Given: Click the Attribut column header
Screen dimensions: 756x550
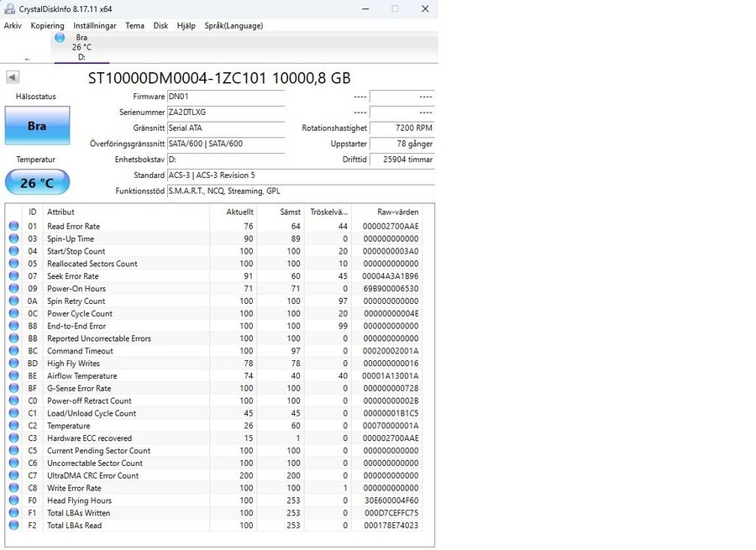Looking at the screenshot, I should [126, 212].
